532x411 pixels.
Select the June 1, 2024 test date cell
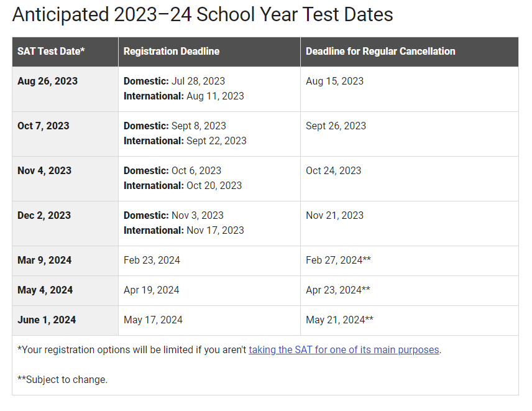click(47, 320)
